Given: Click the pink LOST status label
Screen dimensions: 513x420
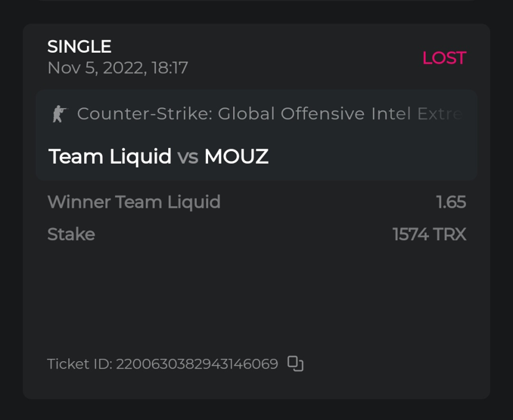Looking at the screenshot, I should pos(444,58).
